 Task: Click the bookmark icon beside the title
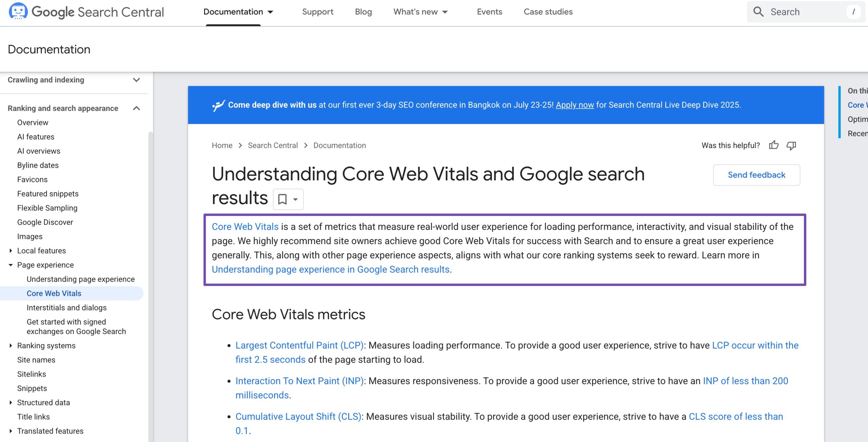(282, 199)
